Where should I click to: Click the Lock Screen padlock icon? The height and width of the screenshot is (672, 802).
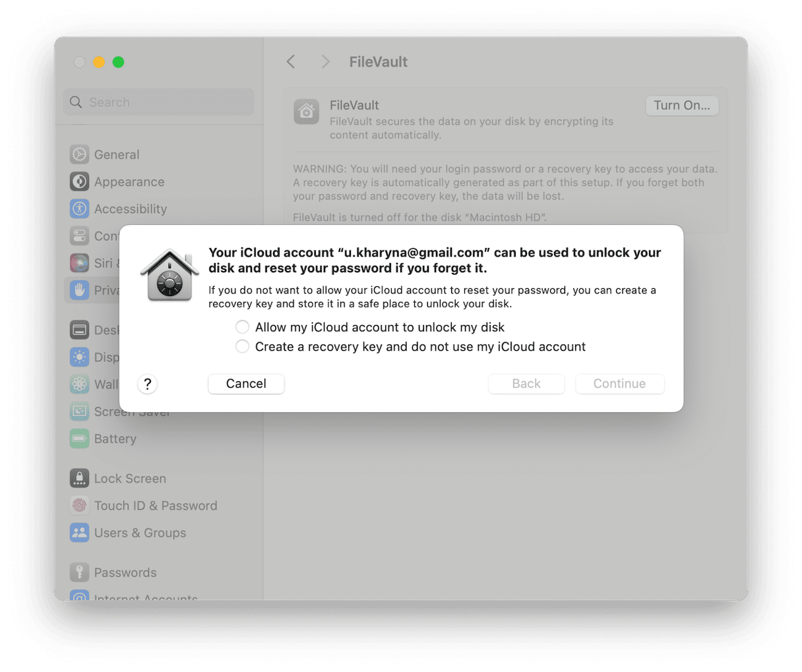pyautogui.click(x=79, y=479)
